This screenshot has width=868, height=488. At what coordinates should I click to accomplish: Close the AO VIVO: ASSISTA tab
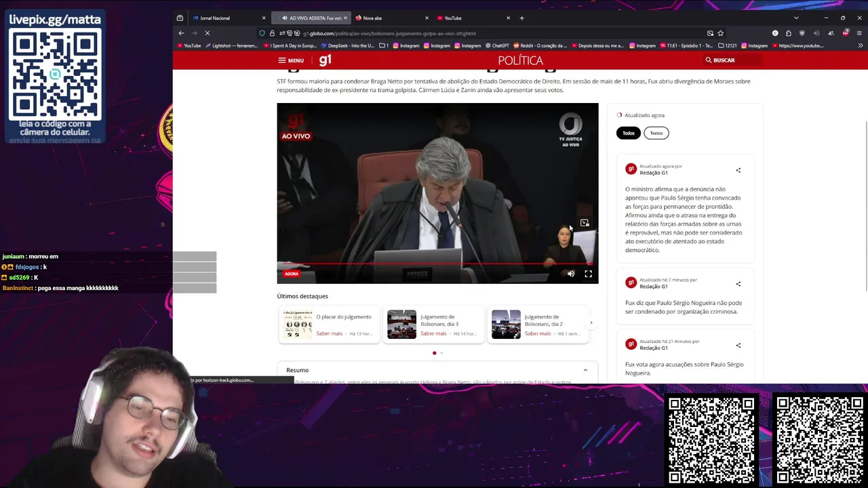345,18
